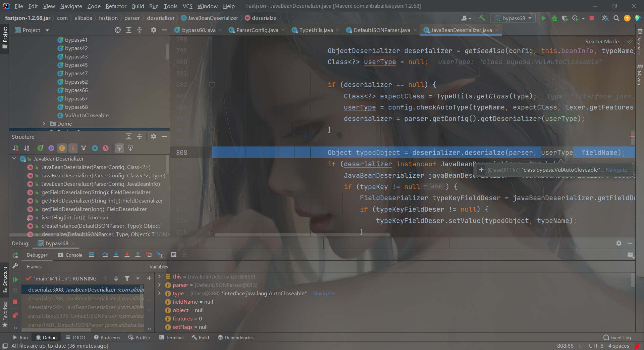Expand the 'parser' variable
This screenshot has height=350, width=644.
(x=159, y=285)
